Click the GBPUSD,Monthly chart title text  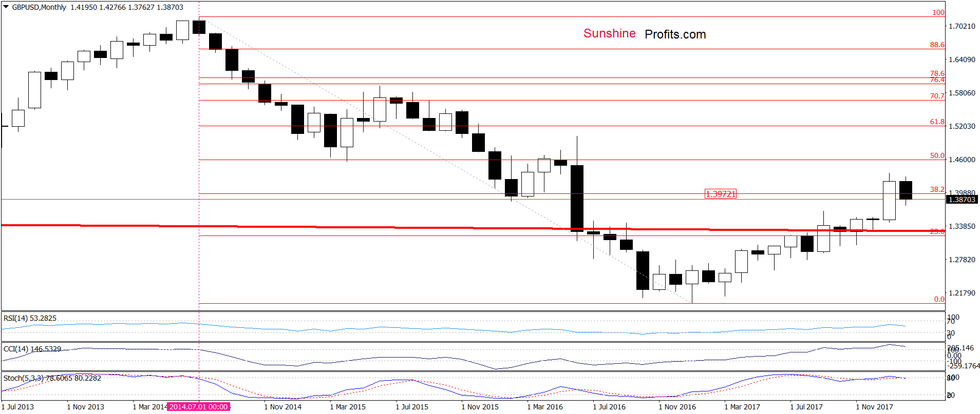[x=39, y=7]
